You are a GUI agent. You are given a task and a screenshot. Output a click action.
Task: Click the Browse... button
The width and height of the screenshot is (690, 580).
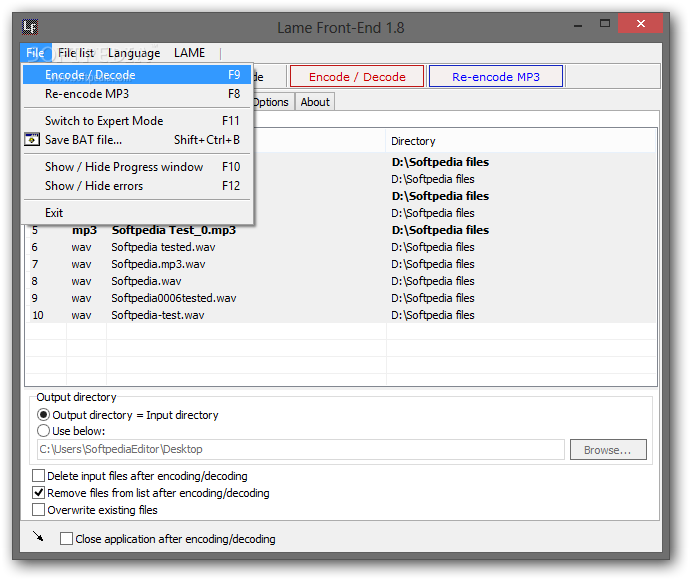(608, 449)
